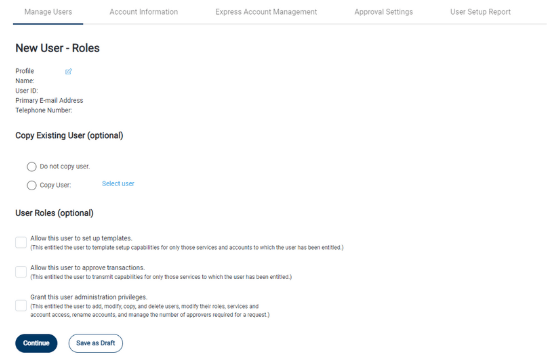Click the Save as Draft button
The height and width of the screenshot is (360, 552).
tap(96, 343)
